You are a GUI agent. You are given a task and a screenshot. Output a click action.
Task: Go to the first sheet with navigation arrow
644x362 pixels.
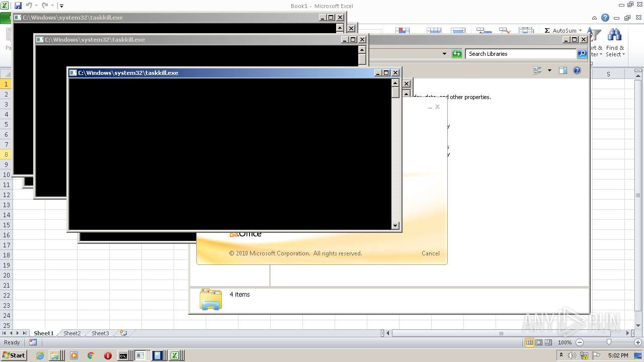(x=5, y=333)
